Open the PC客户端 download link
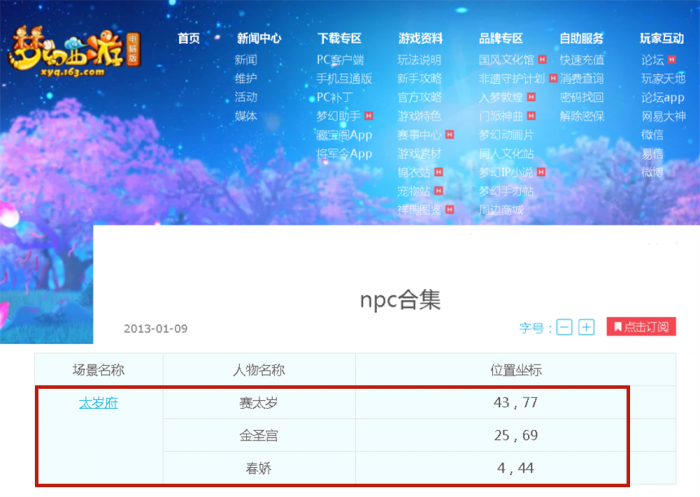The width and height of the screenshot is (700, 497). pos(340,60)
